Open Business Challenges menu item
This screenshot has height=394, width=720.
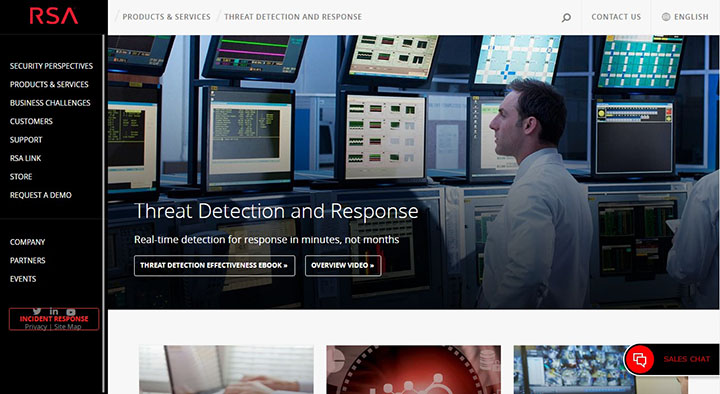50,103
